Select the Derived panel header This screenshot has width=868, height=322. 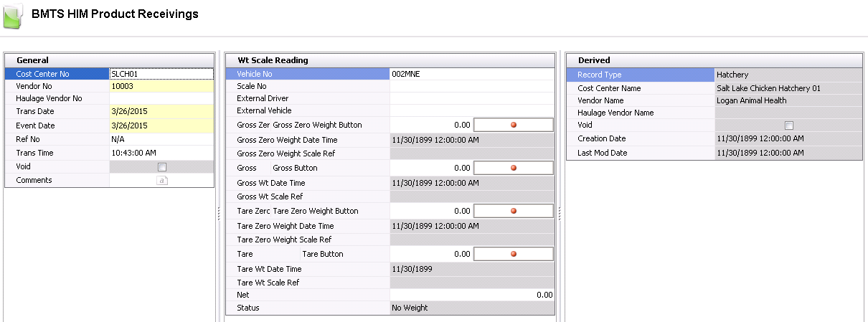coord(714,60)
